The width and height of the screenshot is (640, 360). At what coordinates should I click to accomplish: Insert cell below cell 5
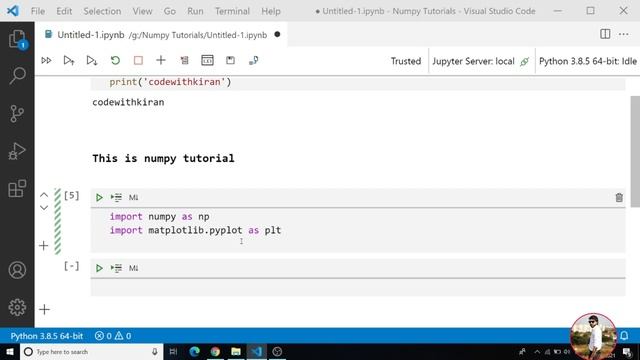pos(44,246)
